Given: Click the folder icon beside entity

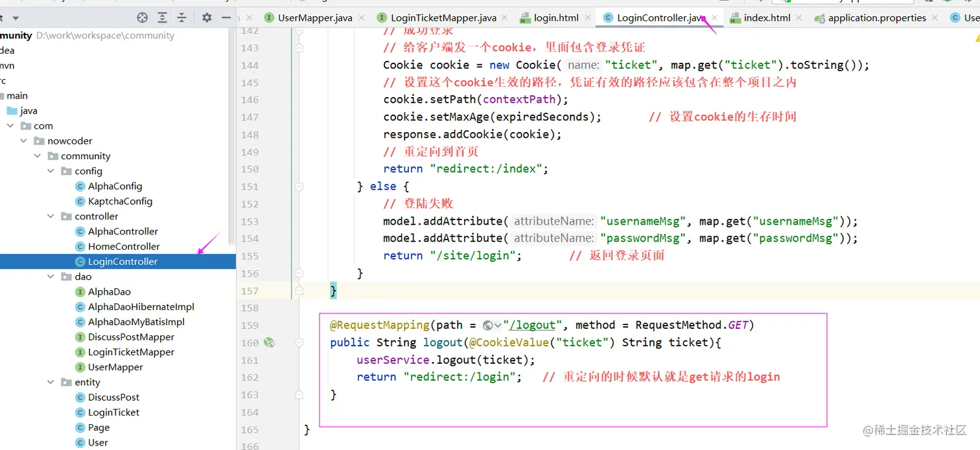Looking at the screenshot, I should [66, 382].
